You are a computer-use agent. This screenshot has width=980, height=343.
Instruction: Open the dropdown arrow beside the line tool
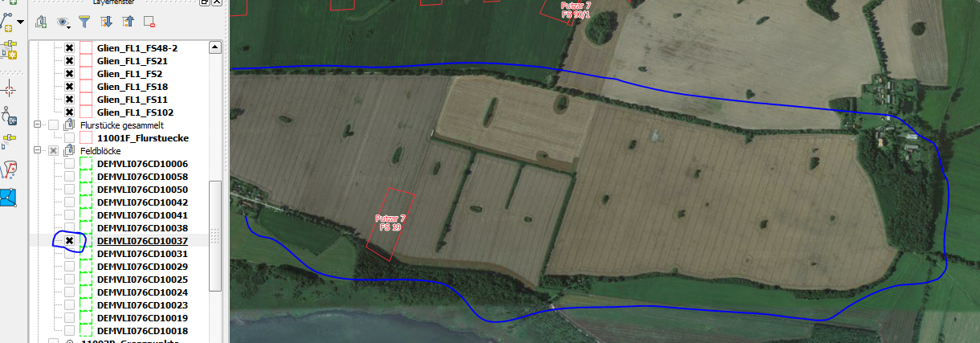(x=20, y=22)
